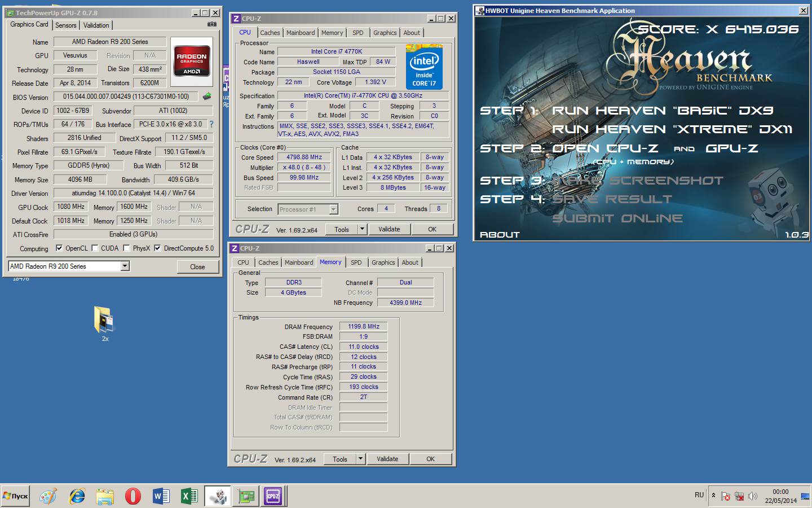Image resolution: width=812 pixels, height=508 pixels.
Task: Click ABOUT in the Heaven benchmark window
Action: click(500, 234)
